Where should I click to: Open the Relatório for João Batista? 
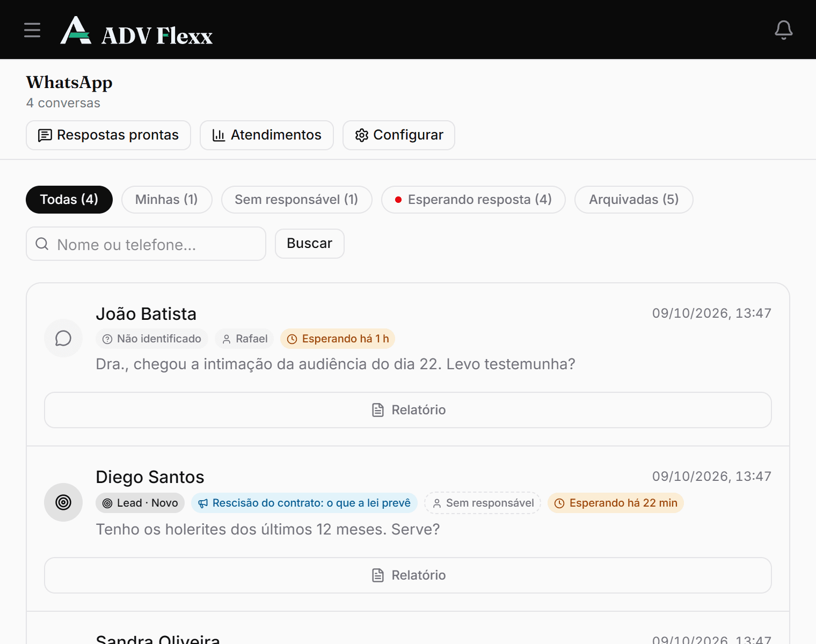point(408,410)
